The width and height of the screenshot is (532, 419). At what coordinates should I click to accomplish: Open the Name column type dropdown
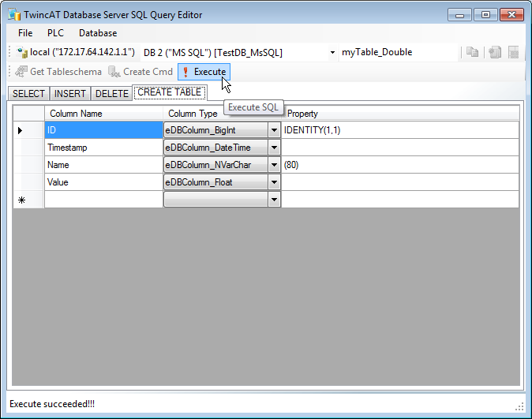[x=275, y=165]
